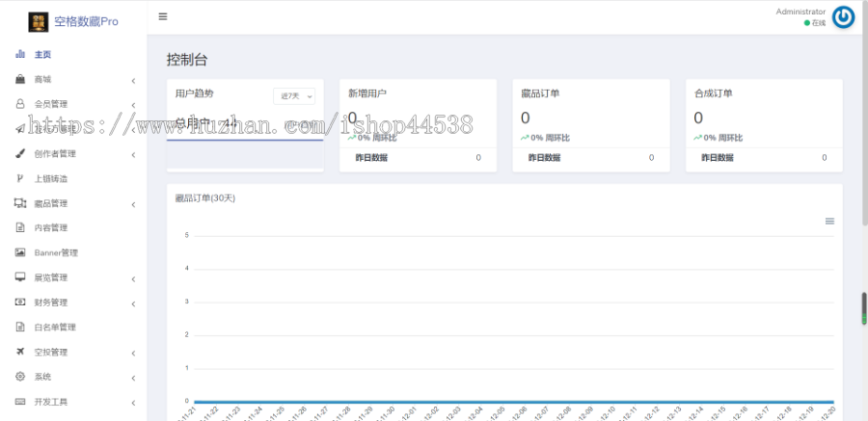Expand the 商城 submenu chevron
Image resolution: width=868 pixels, height=421 pixels.
133,81
